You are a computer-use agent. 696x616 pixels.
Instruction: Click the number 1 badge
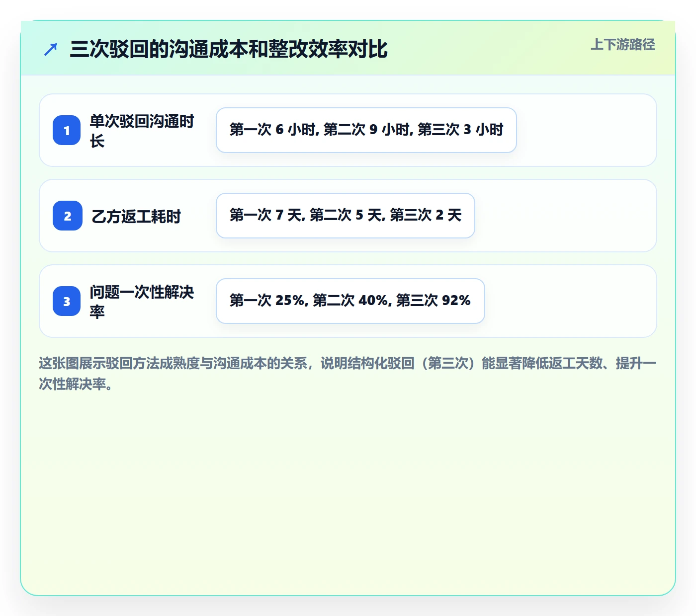click(67, 130)
